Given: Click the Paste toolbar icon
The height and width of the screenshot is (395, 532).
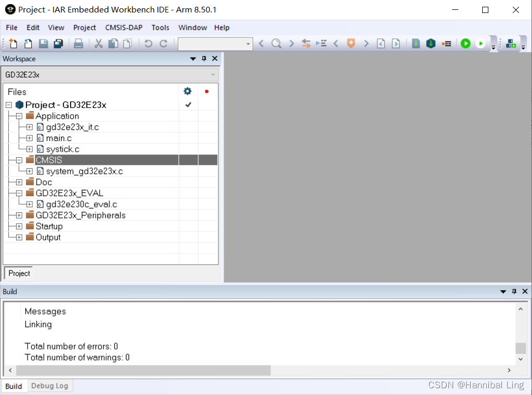Looking at the screenshot, I should pos(128,44).
